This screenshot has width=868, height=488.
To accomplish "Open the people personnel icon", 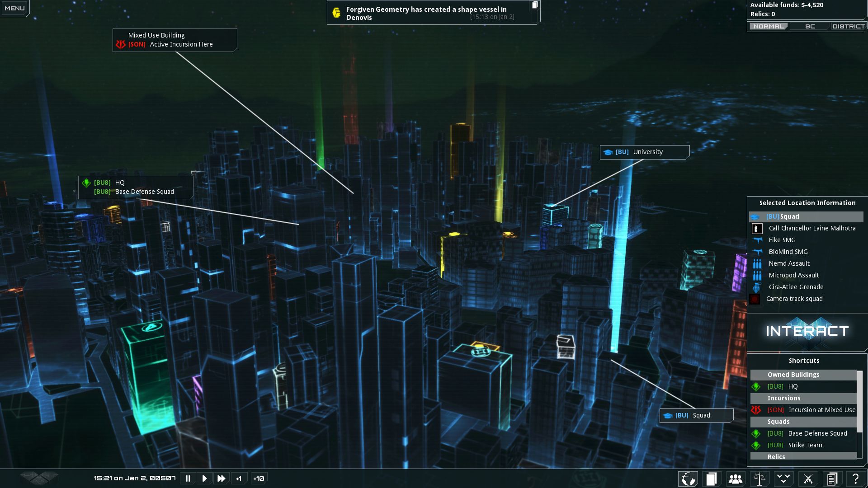I will pos(736,479).
